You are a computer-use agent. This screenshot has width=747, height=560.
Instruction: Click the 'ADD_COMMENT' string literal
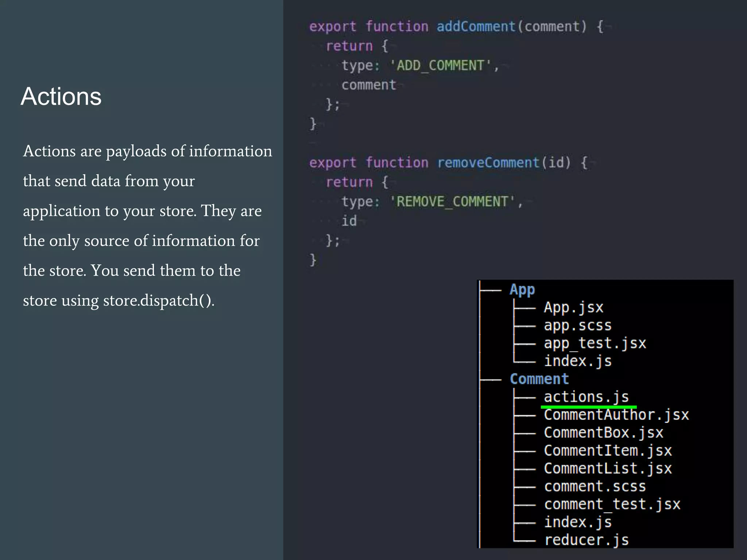pos(441,66)
